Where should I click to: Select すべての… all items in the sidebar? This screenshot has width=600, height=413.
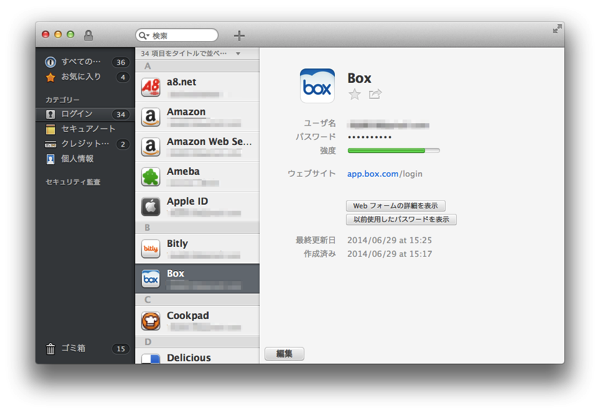(85, 62)
